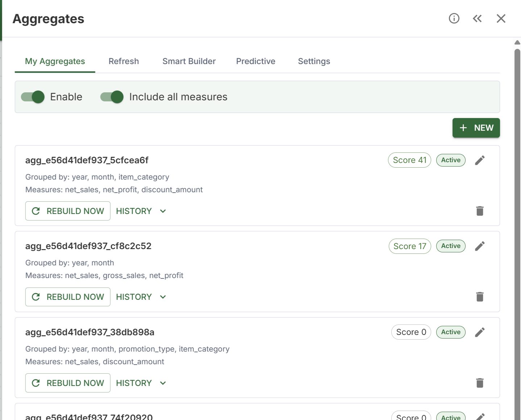521x420 pixels.
Task: Delete aggregate agg_e56d41def937_cf8c2c52 using trash icon
Action: 480,297
